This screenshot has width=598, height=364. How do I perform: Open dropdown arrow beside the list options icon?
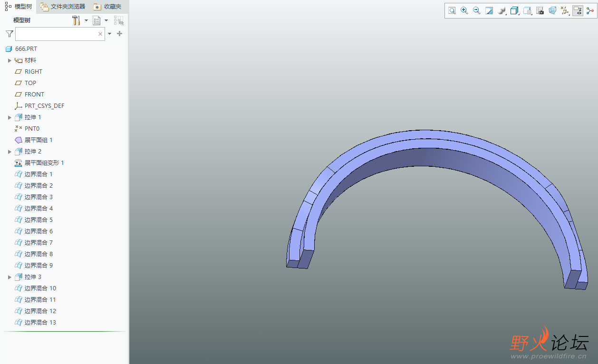point(106,20)
